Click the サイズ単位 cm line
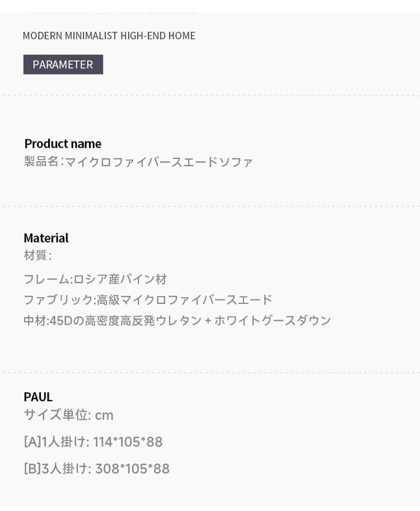Screen dimensions: 420x511 pos(68,415)
